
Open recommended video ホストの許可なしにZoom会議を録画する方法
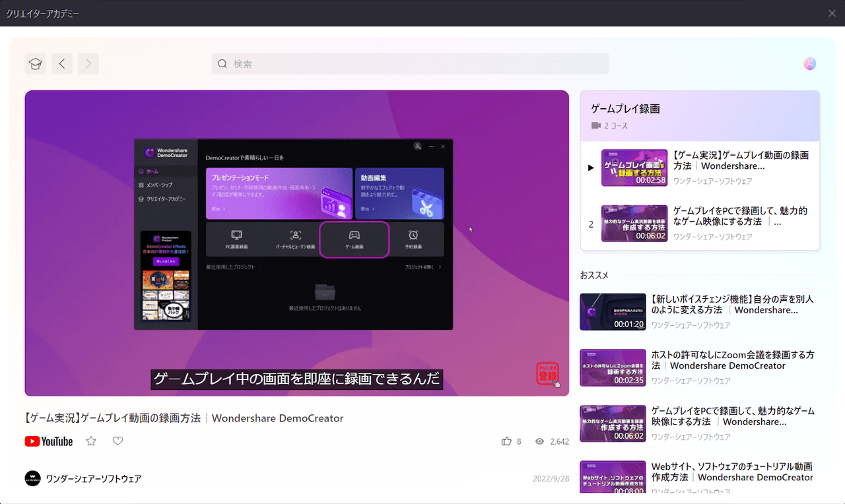click(x=733, y=360)
